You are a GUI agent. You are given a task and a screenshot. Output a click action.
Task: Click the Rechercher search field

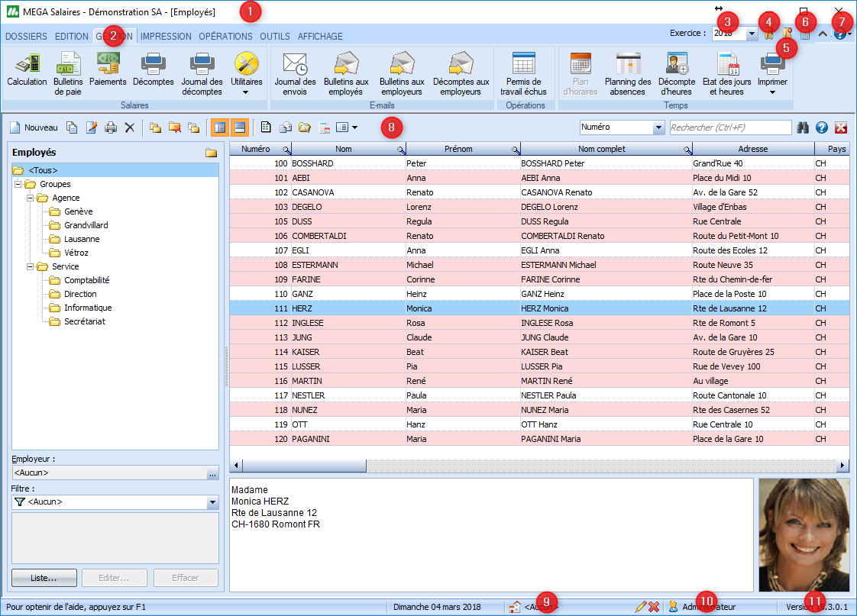coord(729,127)
